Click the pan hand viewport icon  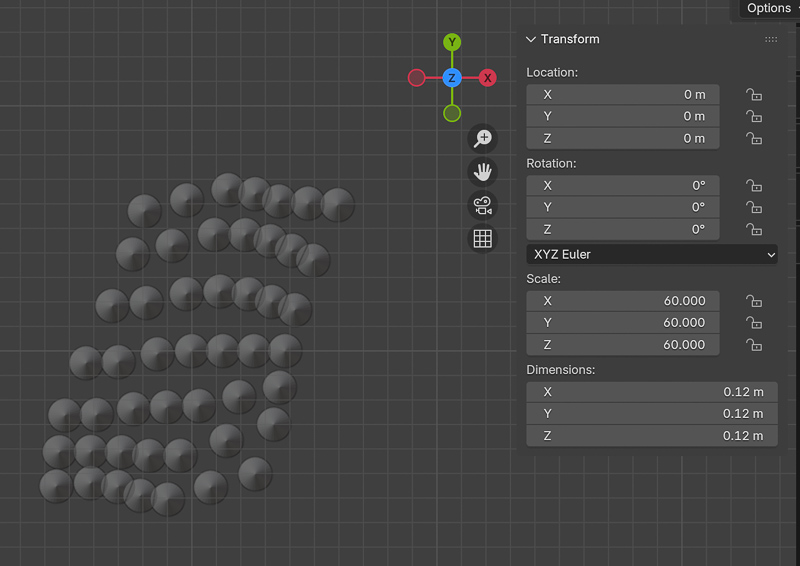pyautogui.click(x=483, y=172)
